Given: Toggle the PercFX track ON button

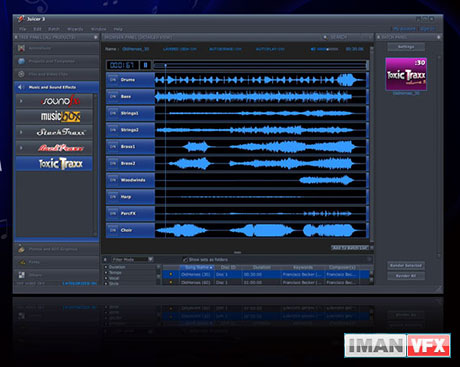Looking at the screenshot, I should coord(113,213).
